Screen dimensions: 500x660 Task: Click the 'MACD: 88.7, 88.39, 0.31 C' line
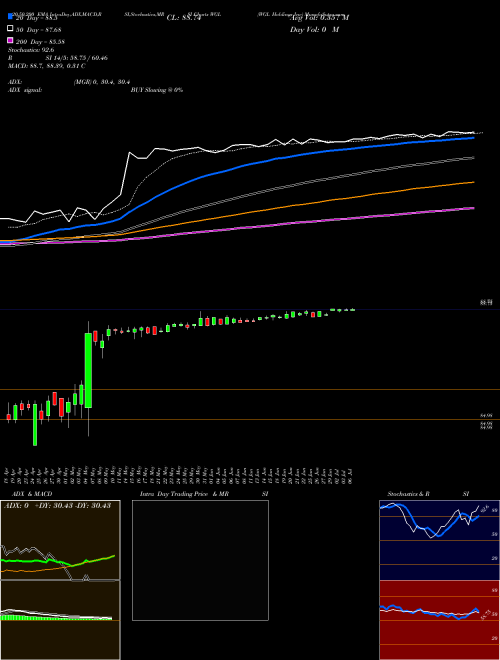[46, 66]
